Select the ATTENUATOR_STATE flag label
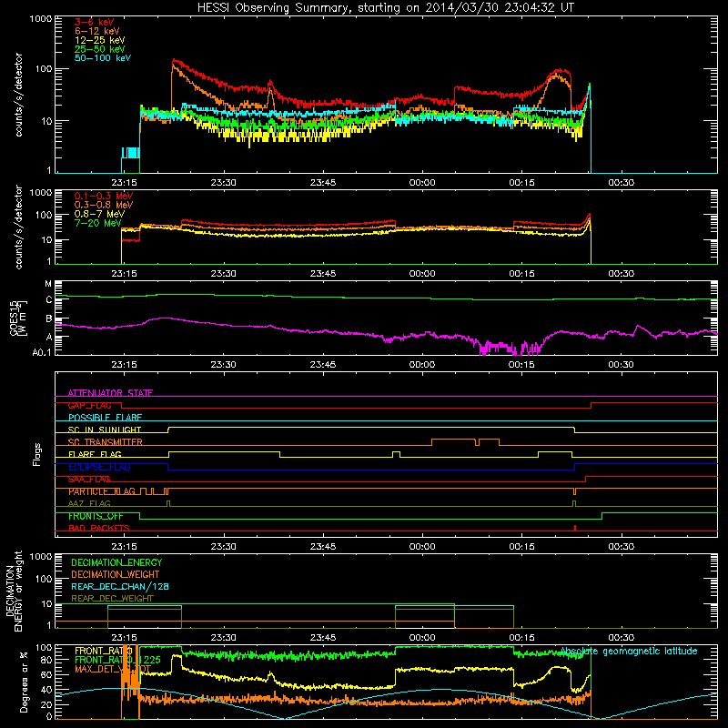 tap(110, 393)
